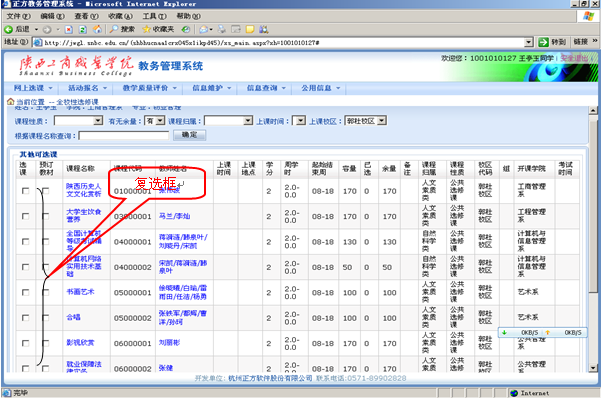Tick 选课 checkbox for course 01000001
The width and height of the screenshot is (601, 398).
pyautogui.click(x=25, y=191)
